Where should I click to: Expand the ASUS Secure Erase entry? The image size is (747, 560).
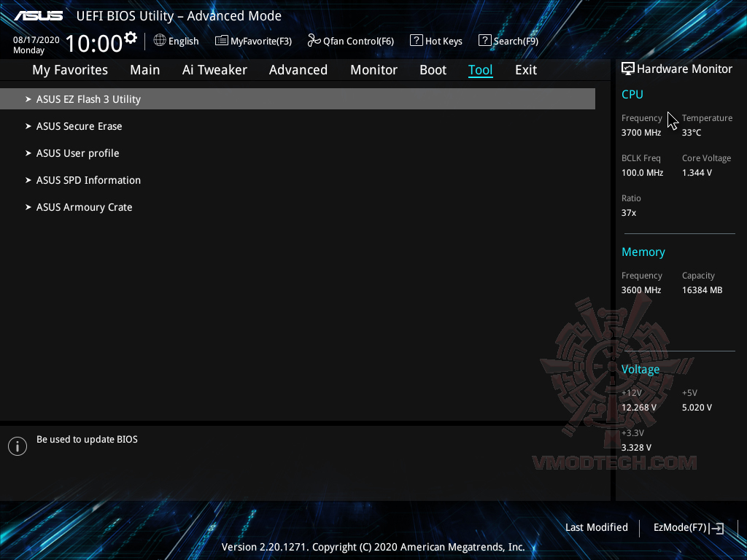[79, 126]
